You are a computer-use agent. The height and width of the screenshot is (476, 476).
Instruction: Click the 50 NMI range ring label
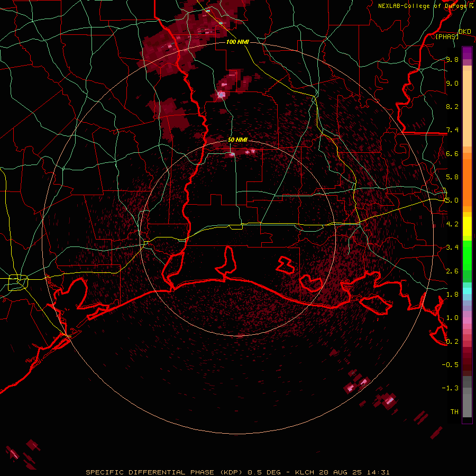(x=237, y=140)
